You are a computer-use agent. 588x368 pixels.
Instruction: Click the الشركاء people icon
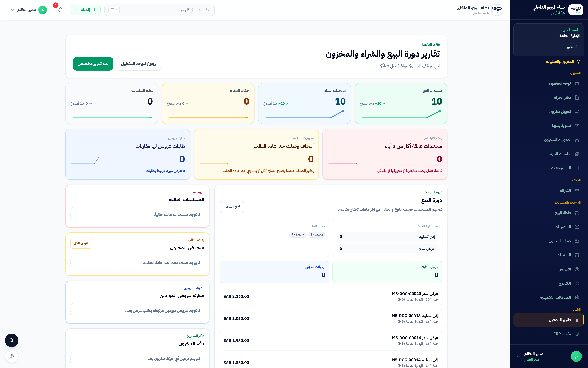point(577,191)
